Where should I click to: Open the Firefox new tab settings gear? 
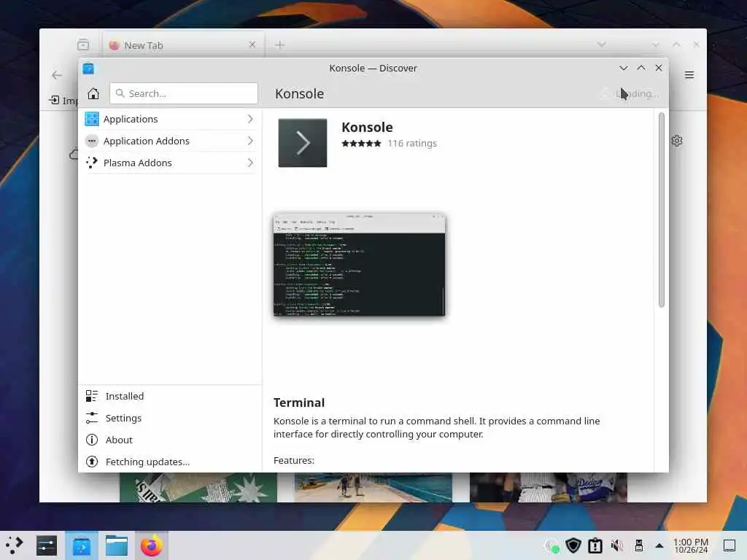coord(676,141)
